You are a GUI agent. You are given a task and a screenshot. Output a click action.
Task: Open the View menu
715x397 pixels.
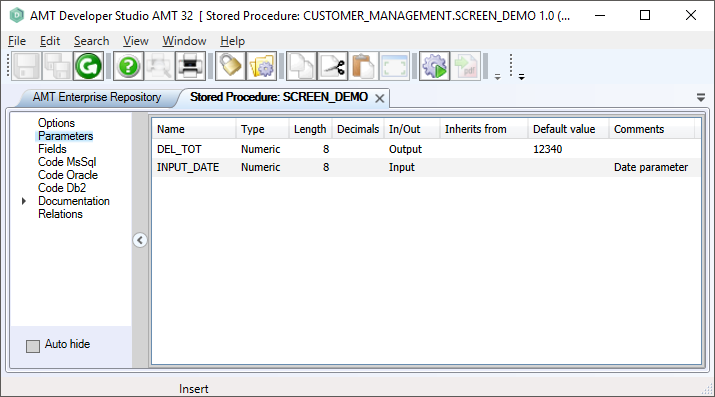click(136, 41)
